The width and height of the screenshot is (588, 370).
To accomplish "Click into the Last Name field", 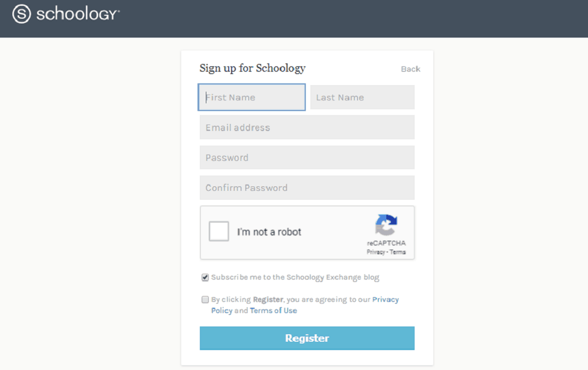I will 362,97.
